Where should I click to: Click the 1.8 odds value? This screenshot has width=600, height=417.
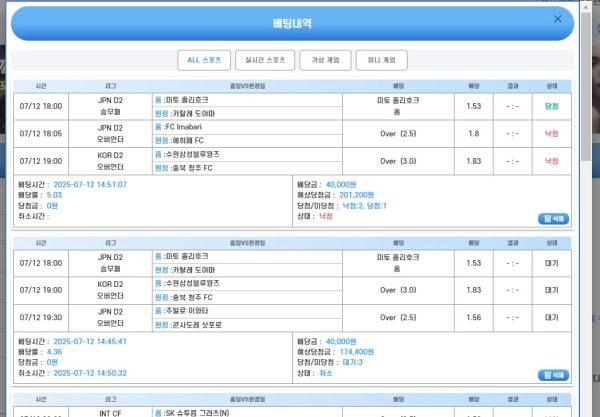tap(474, 134)
